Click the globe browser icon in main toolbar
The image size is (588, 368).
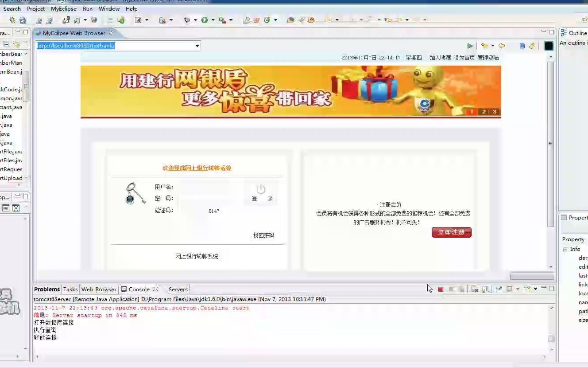click(x=94, y=20)
